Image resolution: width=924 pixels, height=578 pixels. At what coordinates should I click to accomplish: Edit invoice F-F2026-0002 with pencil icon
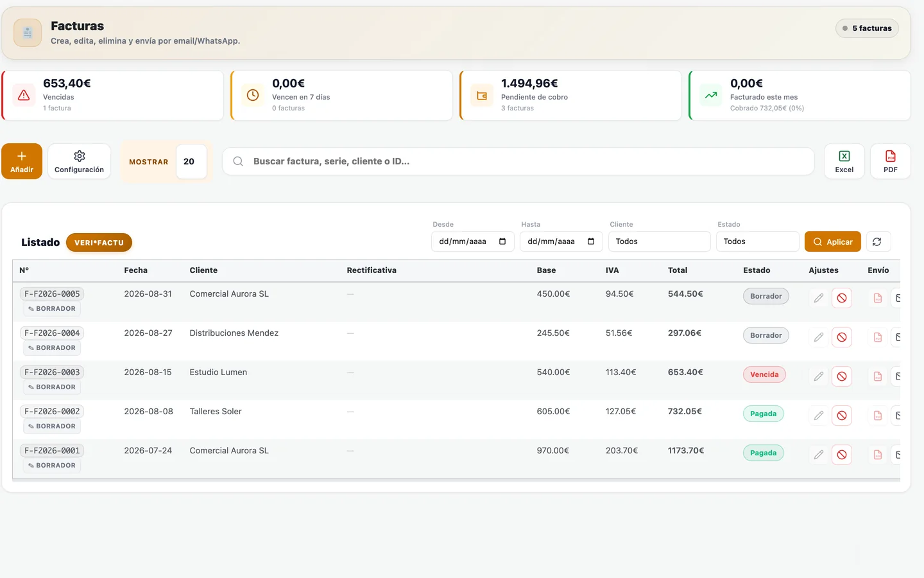(x=819, y=416)
